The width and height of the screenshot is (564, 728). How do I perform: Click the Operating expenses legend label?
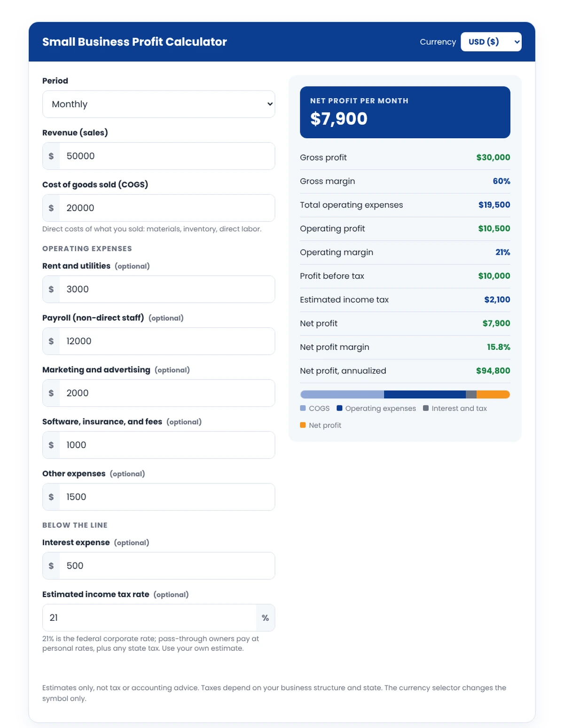coord(381,408)
